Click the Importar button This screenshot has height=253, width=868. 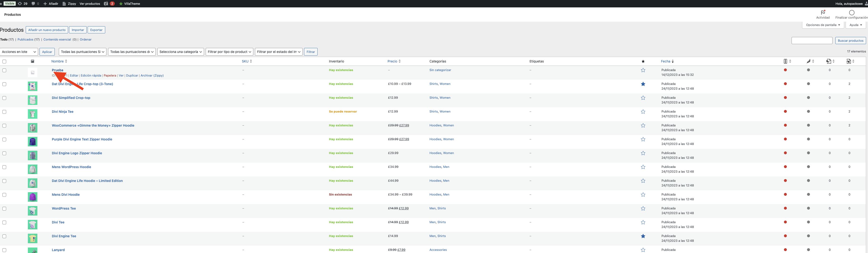pyautogui.click(x=78, y=30)
